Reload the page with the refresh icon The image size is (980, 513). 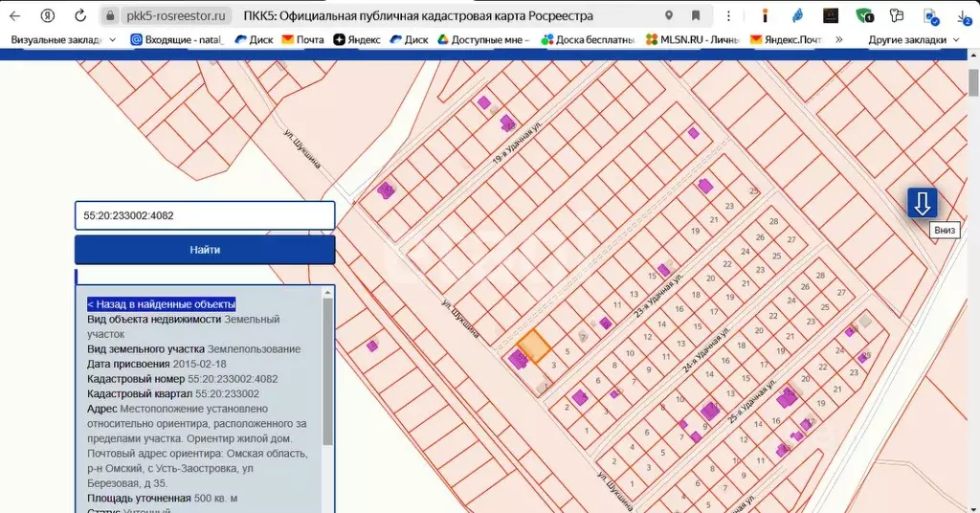point(80,16)
